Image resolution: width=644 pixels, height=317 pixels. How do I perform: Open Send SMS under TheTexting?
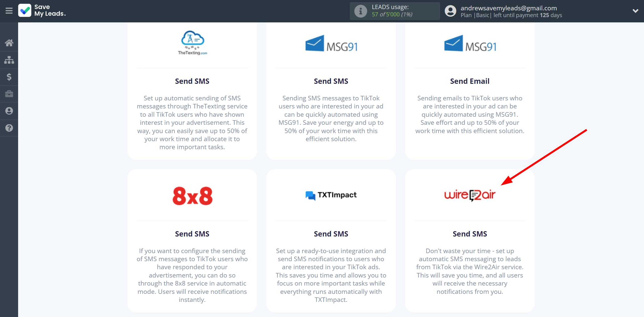pos(192,81)
